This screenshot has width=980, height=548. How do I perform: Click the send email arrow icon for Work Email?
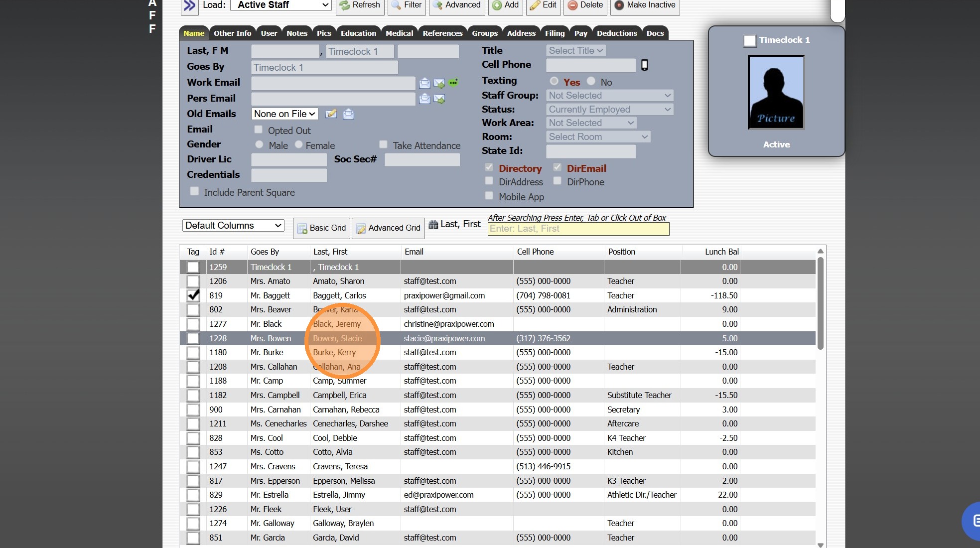439,83
